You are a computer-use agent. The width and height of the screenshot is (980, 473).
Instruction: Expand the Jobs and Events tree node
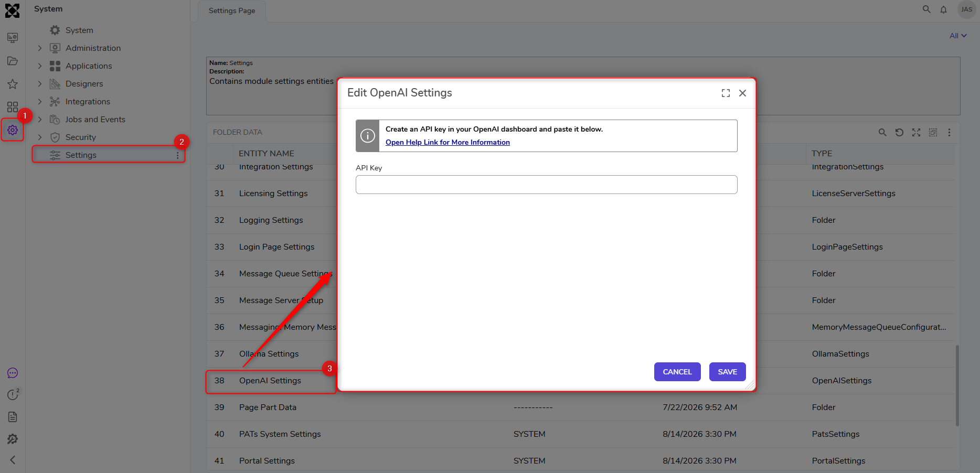(40, 120)
